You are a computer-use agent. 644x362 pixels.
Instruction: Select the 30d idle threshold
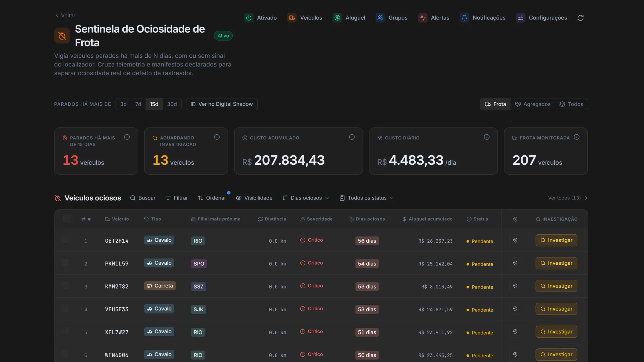[x=172, y=104]
